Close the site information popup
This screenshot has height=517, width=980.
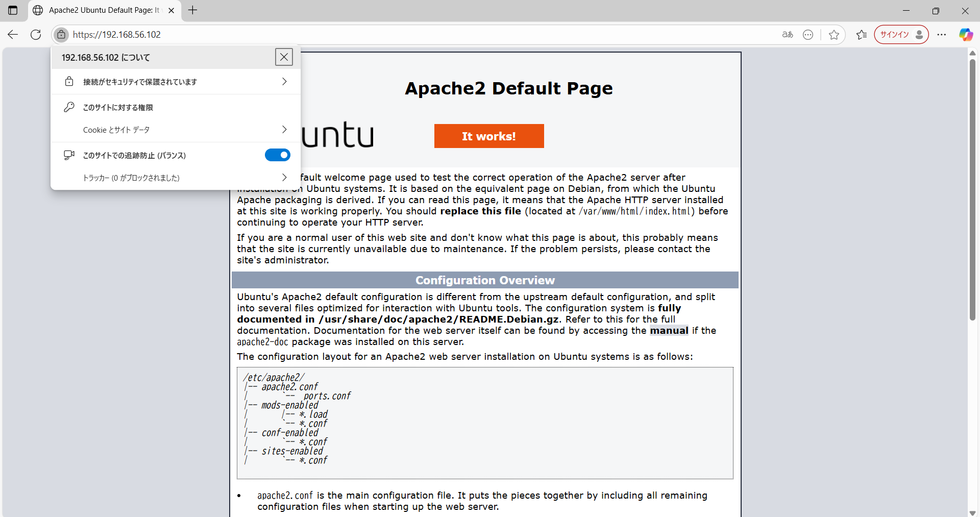pos(284,57)
